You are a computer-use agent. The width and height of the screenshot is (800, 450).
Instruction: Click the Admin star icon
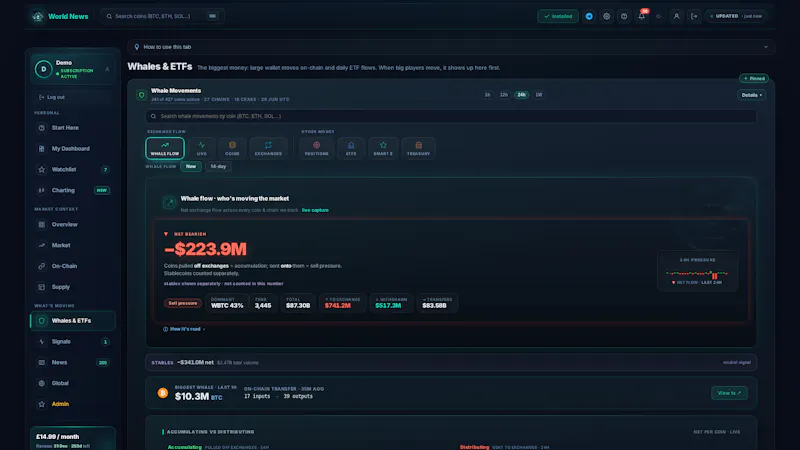point(42,404)
